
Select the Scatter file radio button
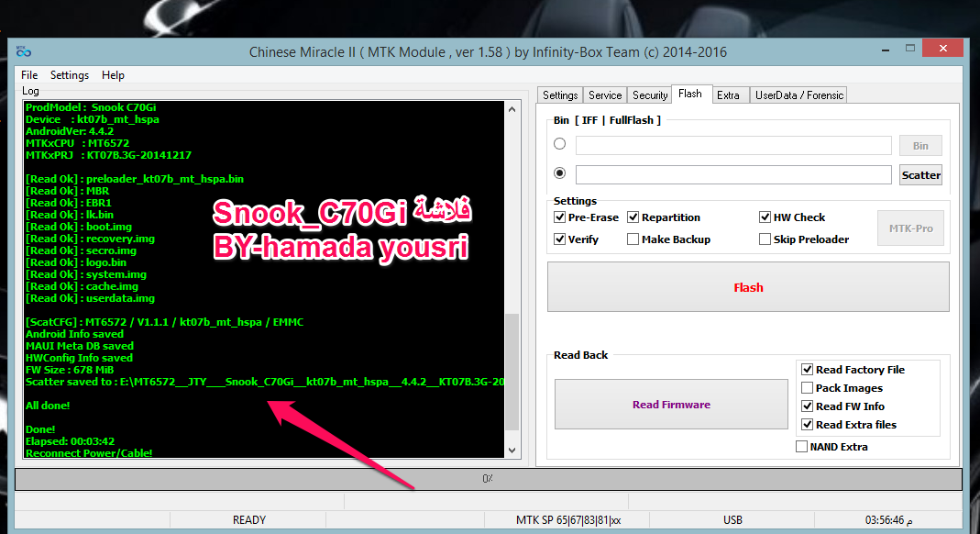[560, 172]
